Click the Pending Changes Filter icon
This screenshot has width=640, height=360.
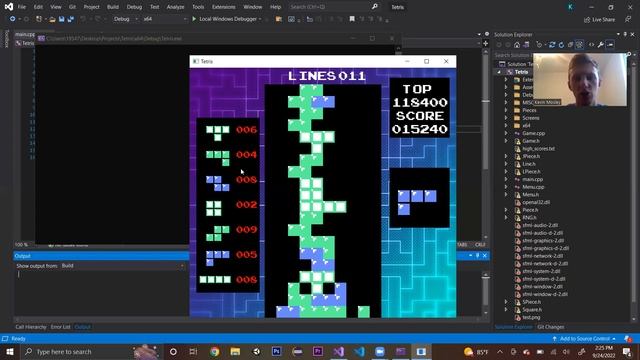pyautogui.click(x=540, y=45)
